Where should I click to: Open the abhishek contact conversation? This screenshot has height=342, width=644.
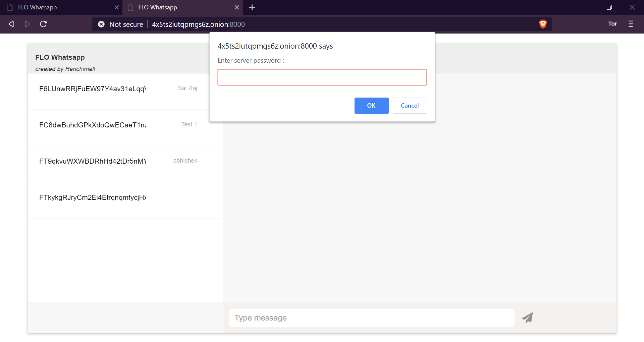(x=118, y=161)
